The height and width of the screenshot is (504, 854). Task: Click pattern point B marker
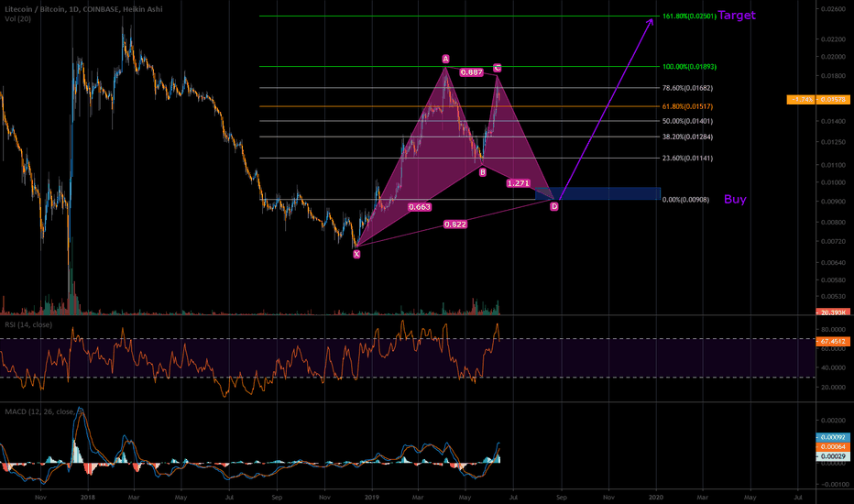click(x=483, y=172)
